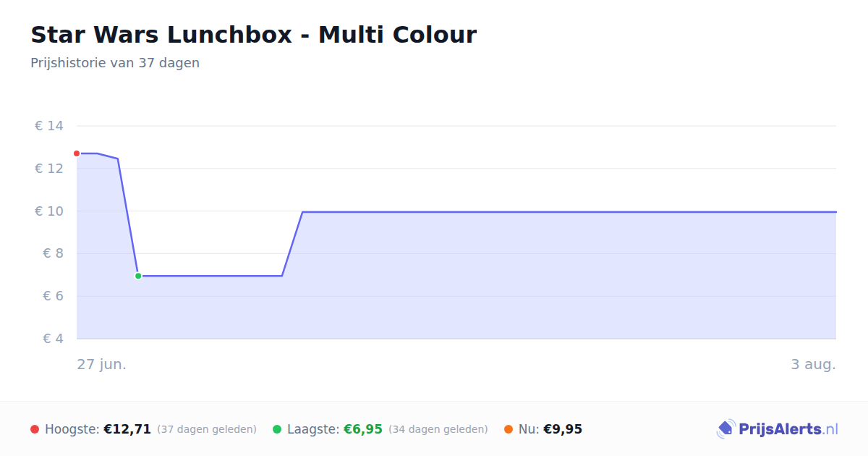Click the €12,71 highest price value
Screen dimensions: 868x456
127,429
